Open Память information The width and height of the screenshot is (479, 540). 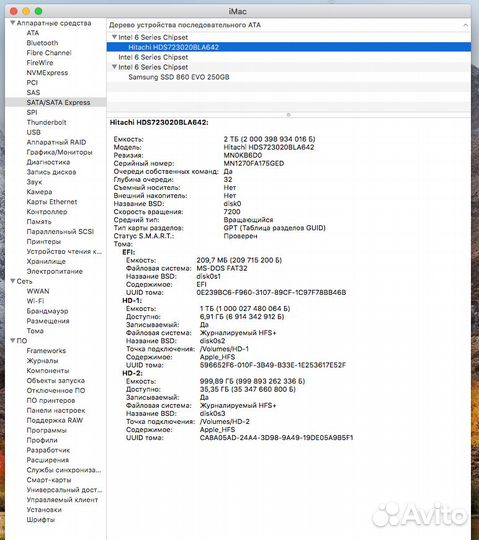(x=39, y=222)
